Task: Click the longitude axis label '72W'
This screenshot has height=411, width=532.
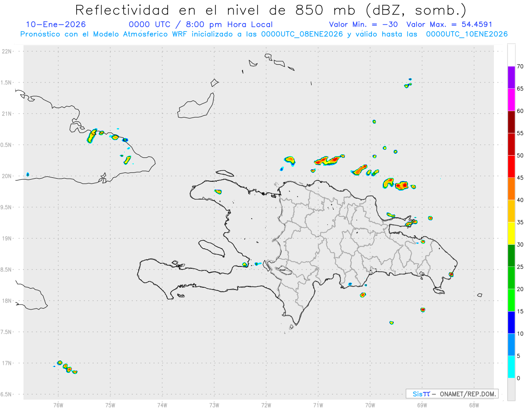Action: [x=266, y=405]
